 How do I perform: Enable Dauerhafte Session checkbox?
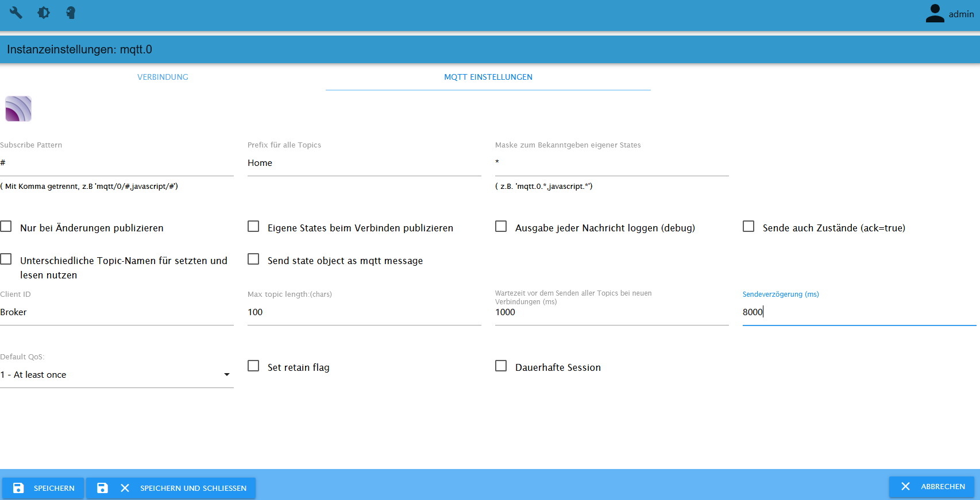tap(501, 366)
